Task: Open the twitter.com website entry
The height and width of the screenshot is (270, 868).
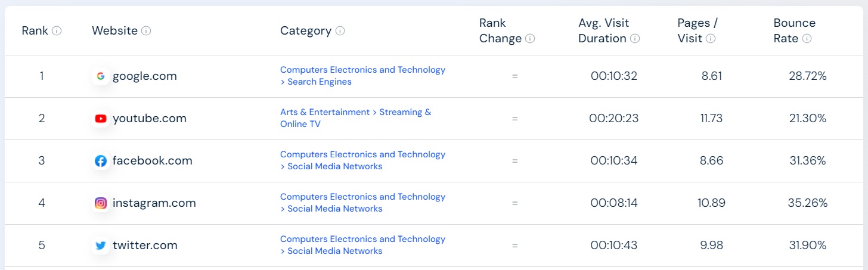Action: click(x=145, y=246)
